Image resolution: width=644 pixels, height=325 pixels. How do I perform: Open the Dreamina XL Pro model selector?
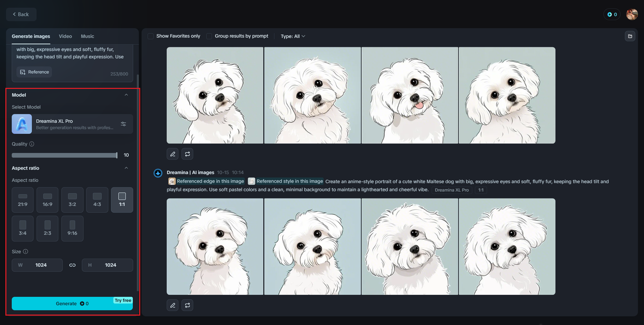click(72, 124)
